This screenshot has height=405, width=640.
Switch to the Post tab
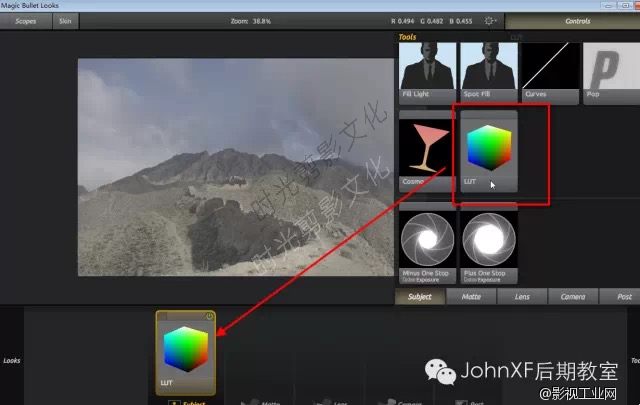coord(620,297)
